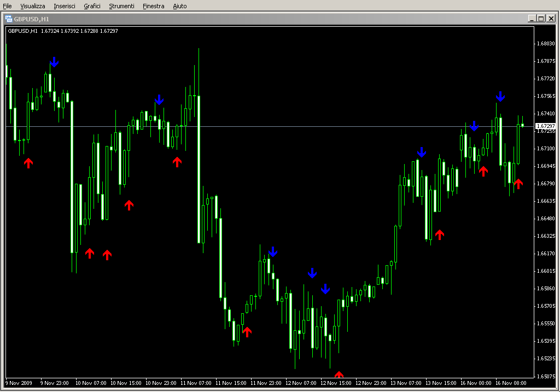560x392 pixels.
Task: Click the 1.67875 price axis label
Action: click(x=546, y=61)
